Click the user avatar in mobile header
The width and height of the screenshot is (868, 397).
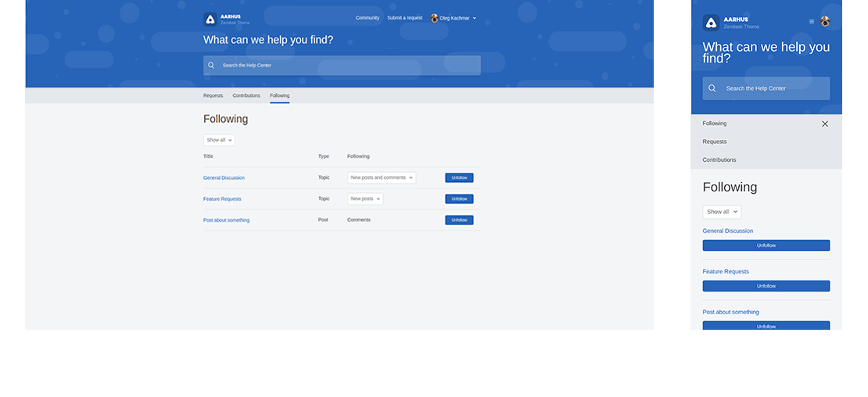point(825,22)
